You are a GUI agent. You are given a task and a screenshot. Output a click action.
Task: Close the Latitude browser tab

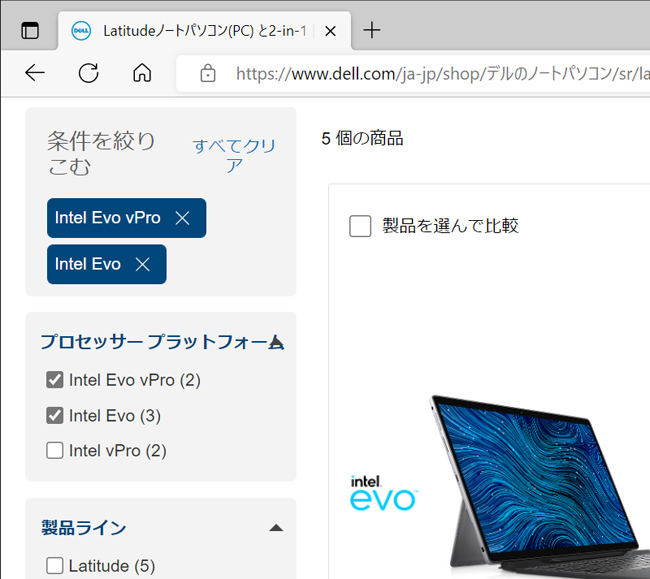[330, 31]
